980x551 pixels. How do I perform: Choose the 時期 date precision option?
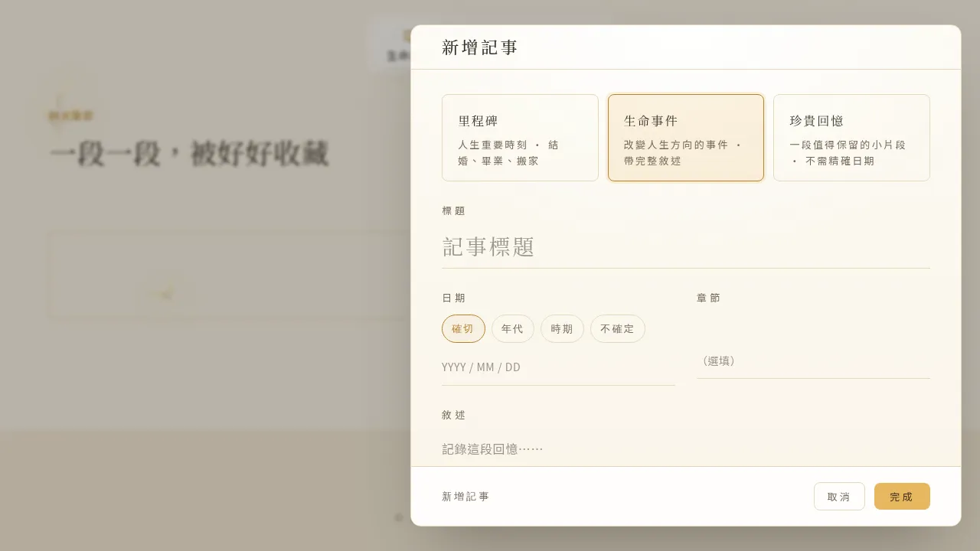point(562,329)
